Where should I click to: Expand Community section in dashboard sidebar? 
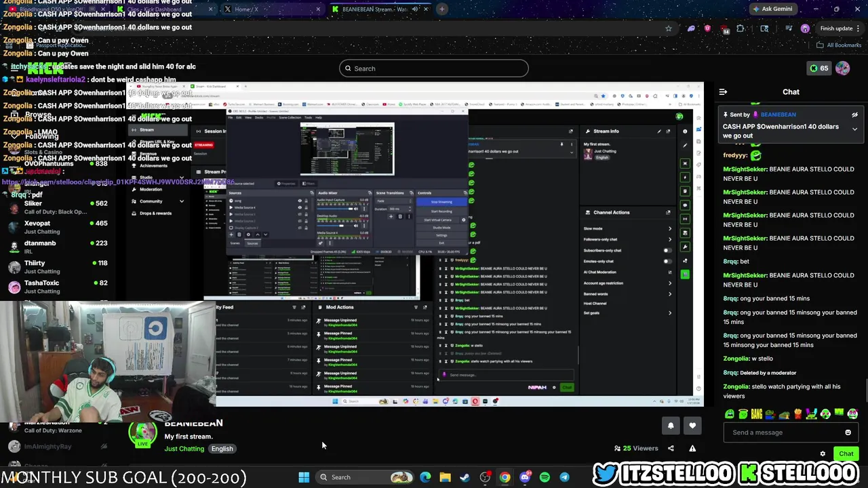(159, 201)
